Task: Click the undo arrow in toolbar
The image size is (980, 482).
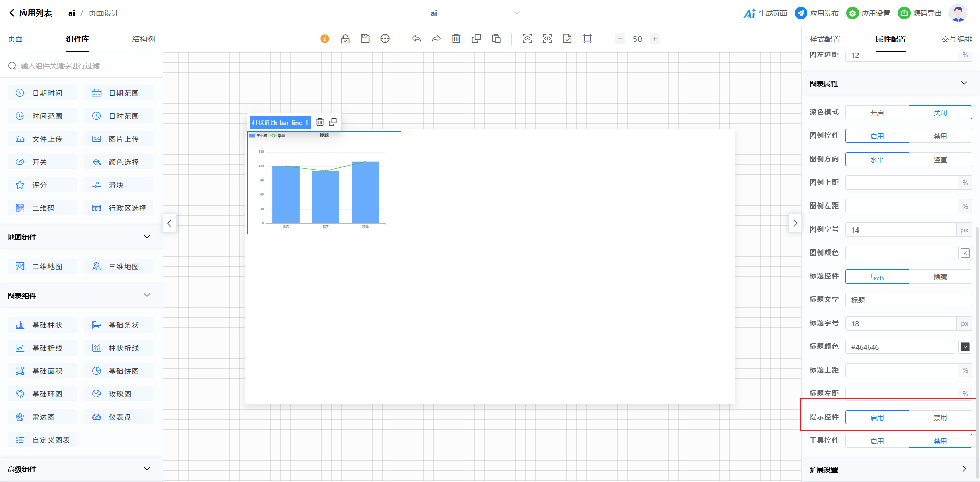Action: (416, 39)
